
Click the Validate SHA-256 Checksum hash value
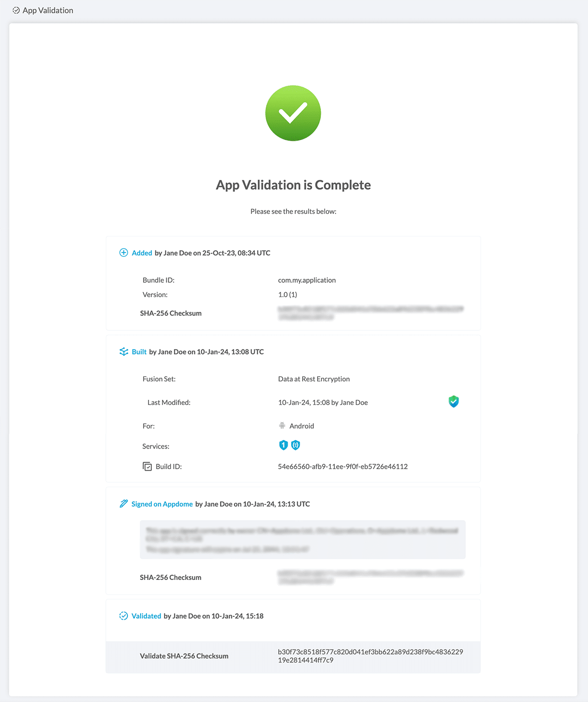coord(370,656)
